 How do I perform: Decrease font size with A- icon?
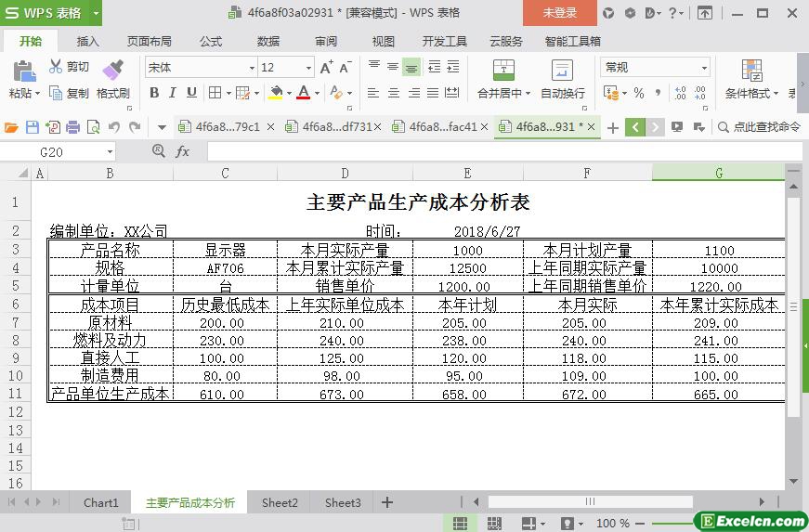[346, 68]
